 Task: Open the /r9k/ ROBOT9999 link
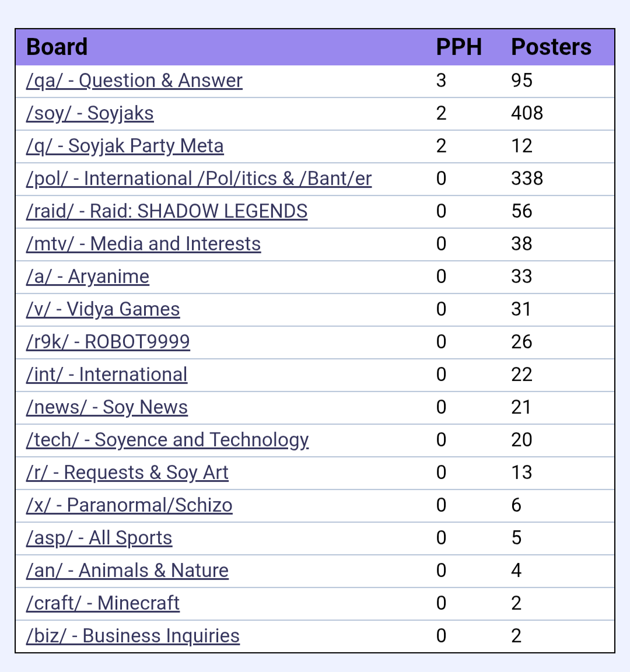point(108,342)
